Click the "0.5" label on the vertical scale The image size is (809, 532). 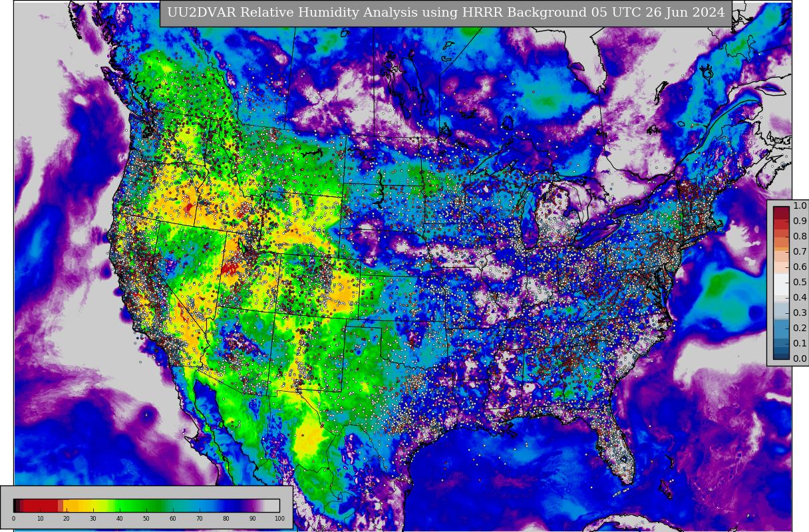pos(800,283)
